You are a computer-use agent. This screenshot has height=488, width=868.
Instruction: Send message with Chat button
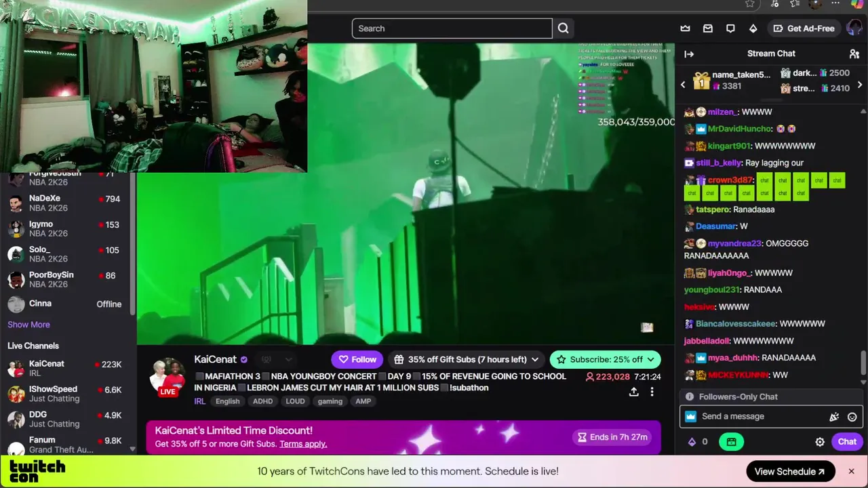(847, 442)
